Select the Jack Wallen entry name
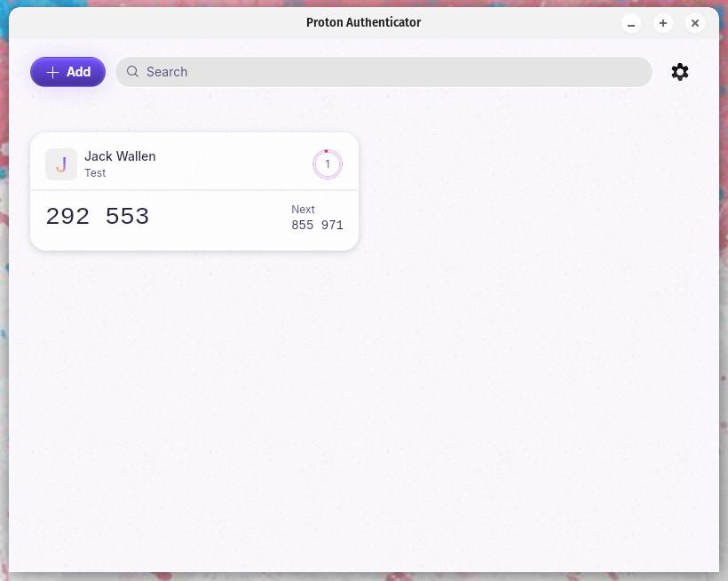The height and width of the screenshot is (581, 728). click(120, 156)
